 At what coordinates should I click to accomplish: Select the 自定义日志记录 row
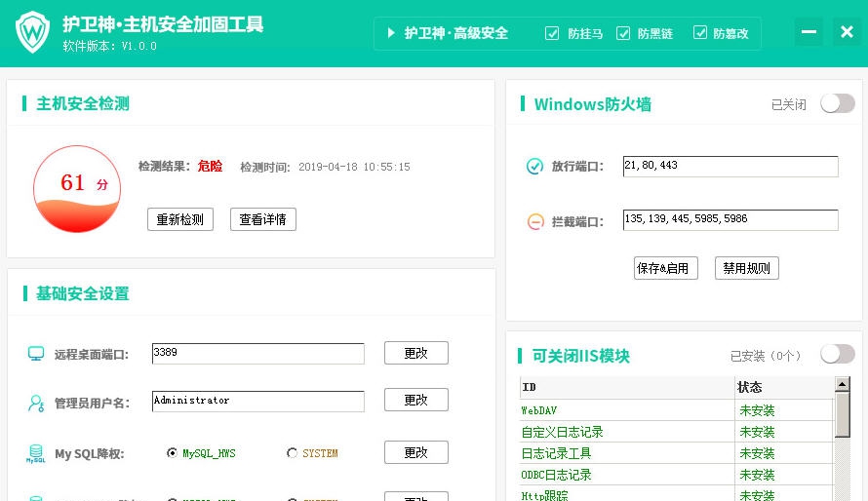[x=677, y=432]
